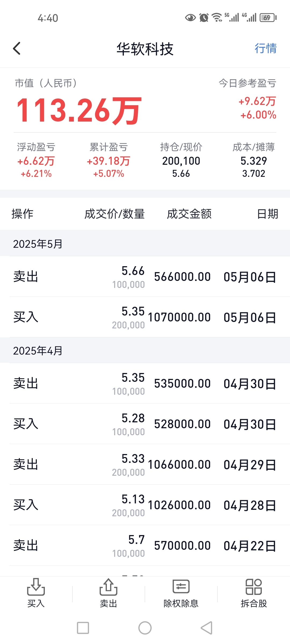Select the 华软科技 page title
This screenshot has height=644, width=290.
[145, 49]
